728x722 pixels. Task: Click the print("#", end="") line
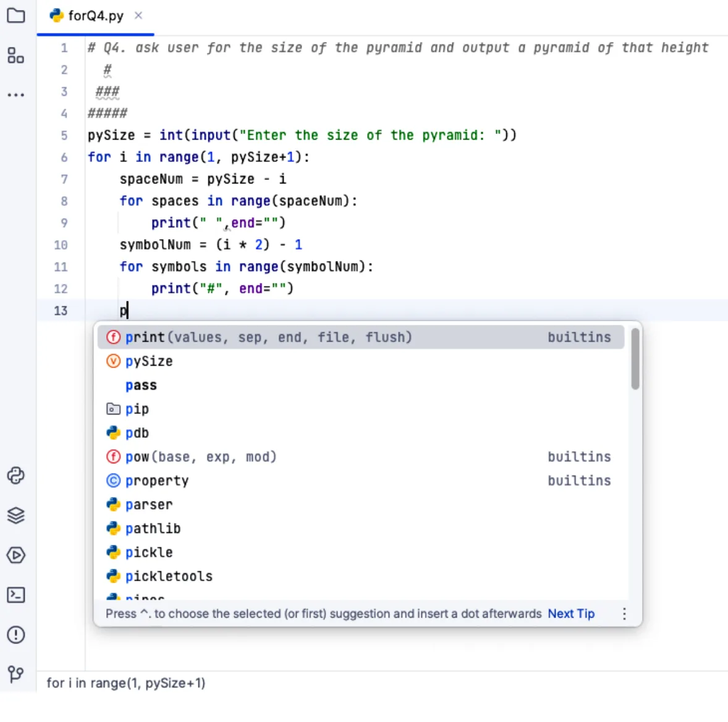(x=222, y=288)
